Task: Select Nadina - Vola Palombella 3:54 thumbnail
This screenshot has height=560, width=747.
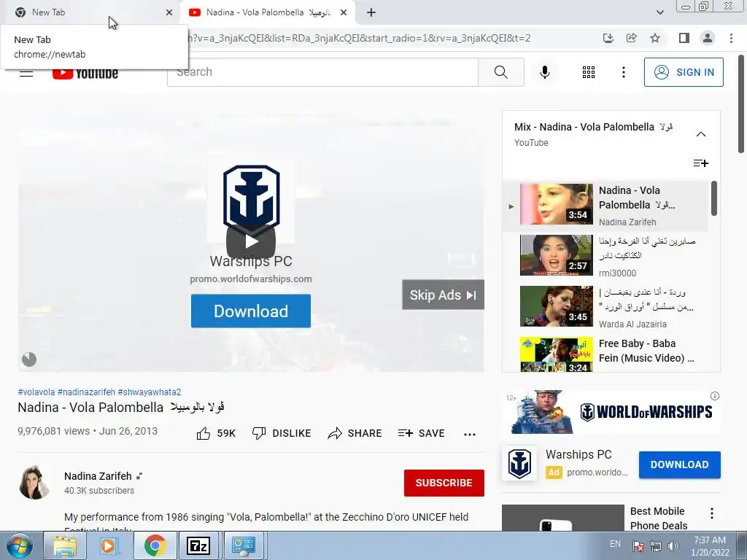Action: click(x=557, y=204)
